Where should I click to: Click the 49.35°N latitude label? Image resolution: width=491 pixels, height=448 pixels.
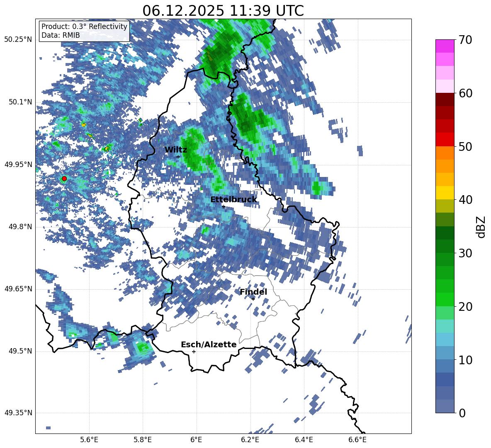(18, 413)
